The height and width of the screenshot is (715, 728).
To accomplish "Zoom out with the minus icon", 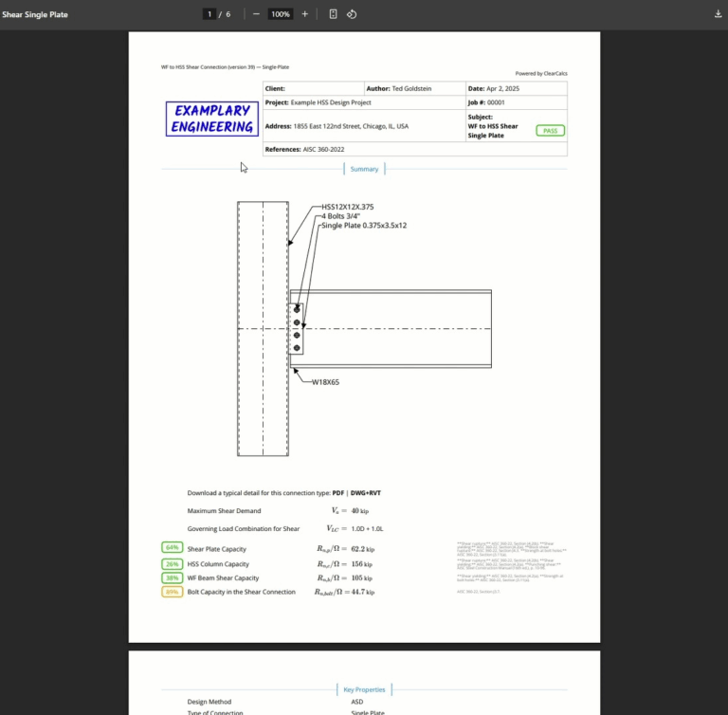I will click(x=256, y=14).
